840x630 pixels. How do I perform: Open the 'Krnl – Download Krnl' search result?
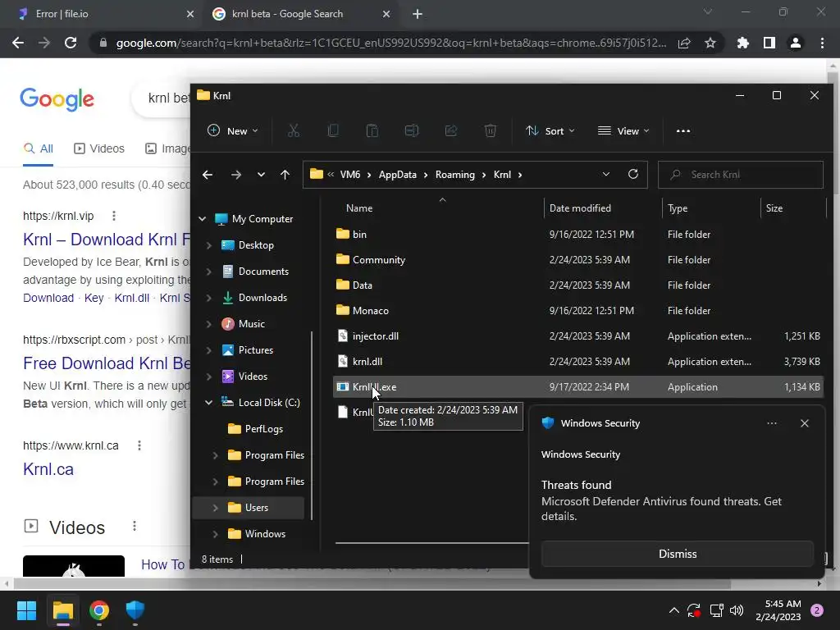coord(107,240)
